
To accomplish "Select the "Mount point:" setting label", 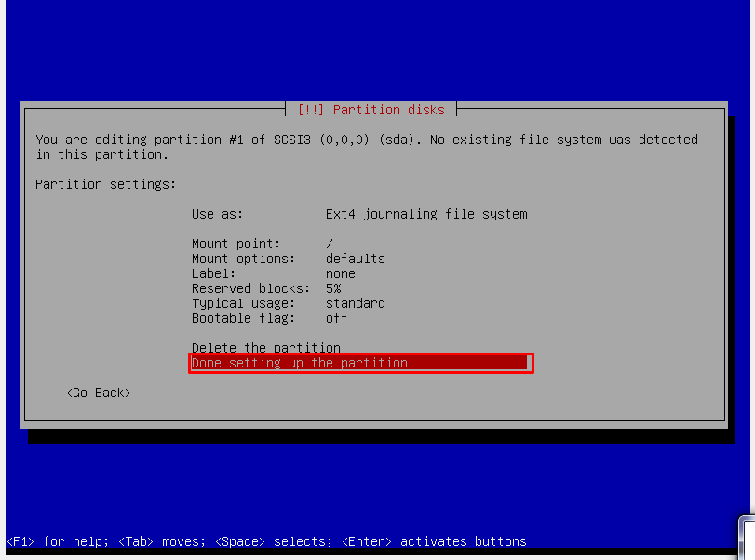I will point(236,244).
